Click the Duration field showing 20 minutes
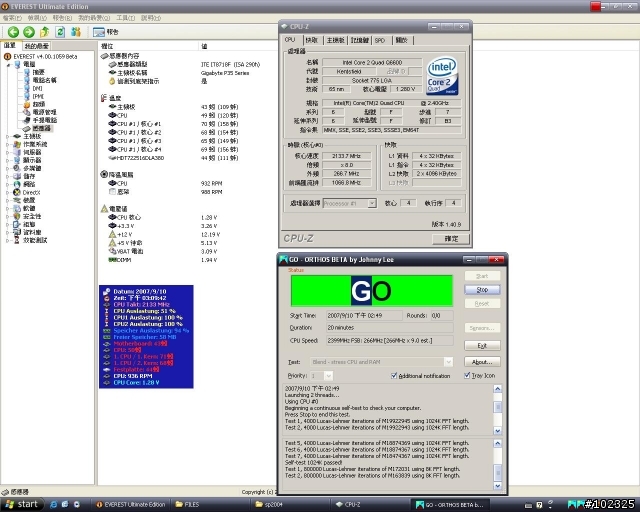This screenshot has height=512, width=640. click(389, 327)
